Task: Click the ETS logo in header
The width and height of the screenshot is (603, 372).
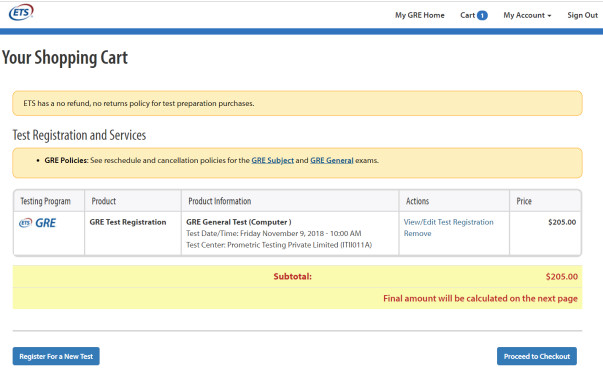Action: 21,13
